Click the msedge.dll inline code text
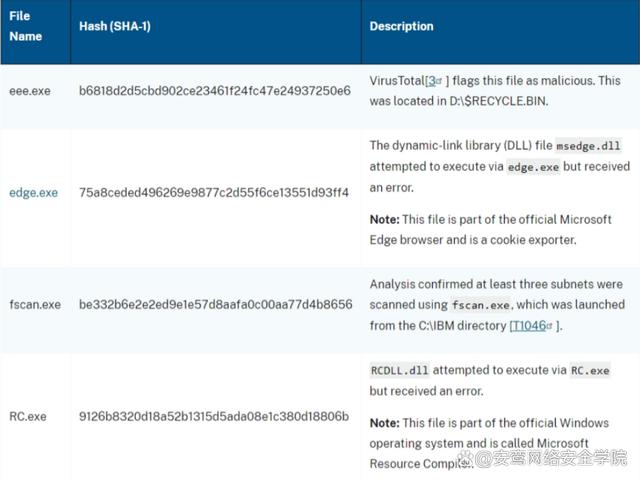 589,146
